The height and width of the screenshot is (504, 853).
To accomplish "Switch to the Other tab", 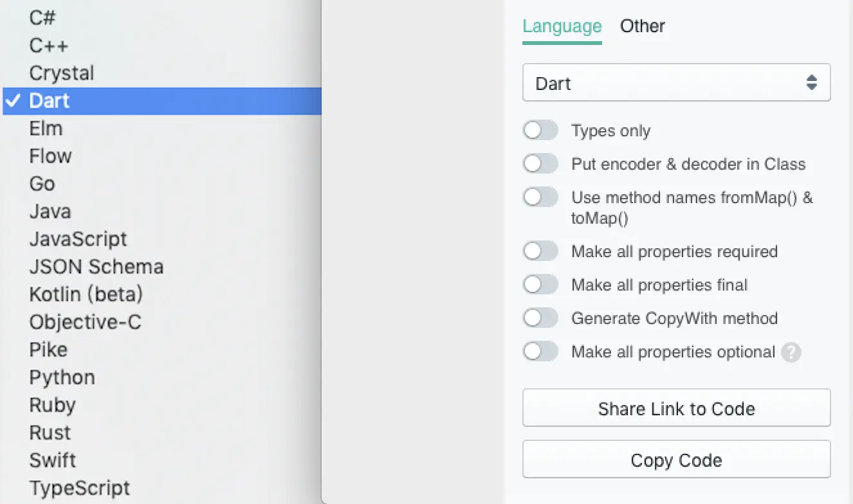I will pyautogui.click(x=642, y=26).
